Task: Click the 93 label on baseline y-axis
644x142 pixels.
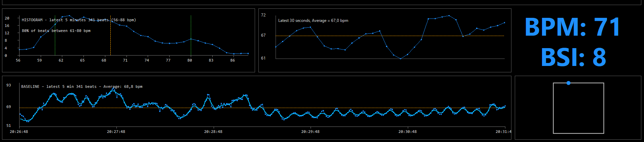Action: (9, 85)
